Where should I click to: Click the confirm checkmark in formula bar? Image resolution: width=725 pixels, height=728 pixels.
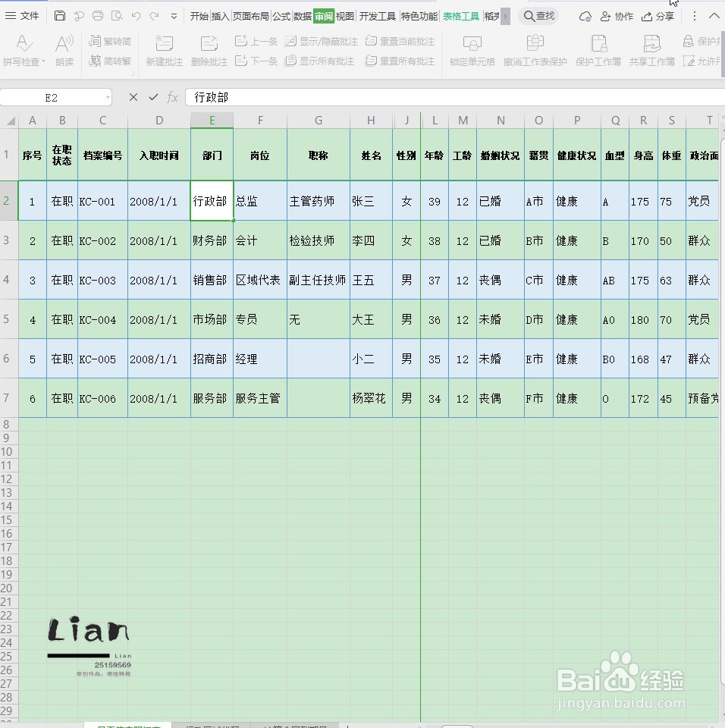[x=153, y=97]
